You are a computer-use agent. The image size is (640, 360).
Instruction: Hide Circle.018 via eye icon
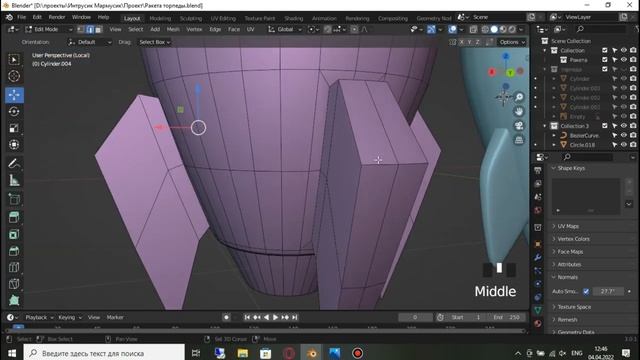coord(624,144)
